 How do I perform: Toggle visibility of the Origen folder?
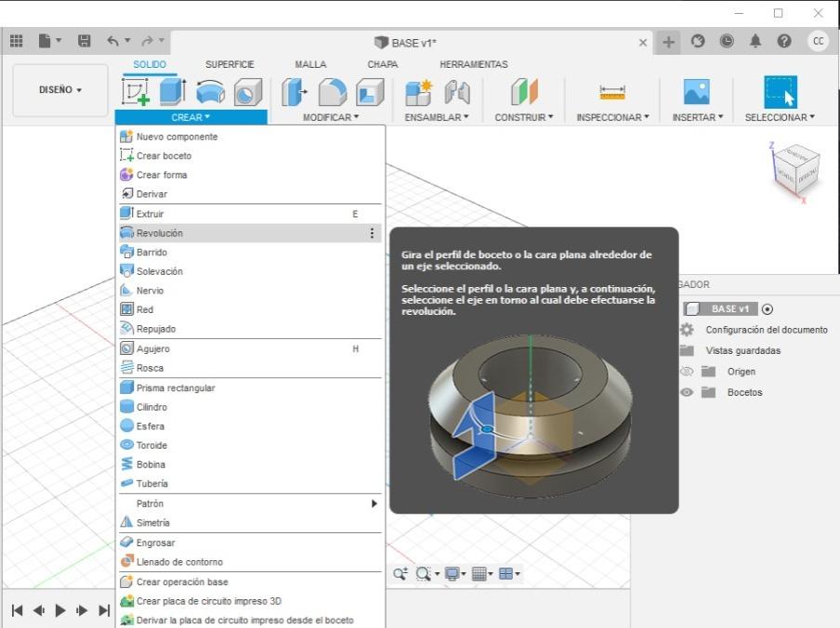[x=687, y=372]
